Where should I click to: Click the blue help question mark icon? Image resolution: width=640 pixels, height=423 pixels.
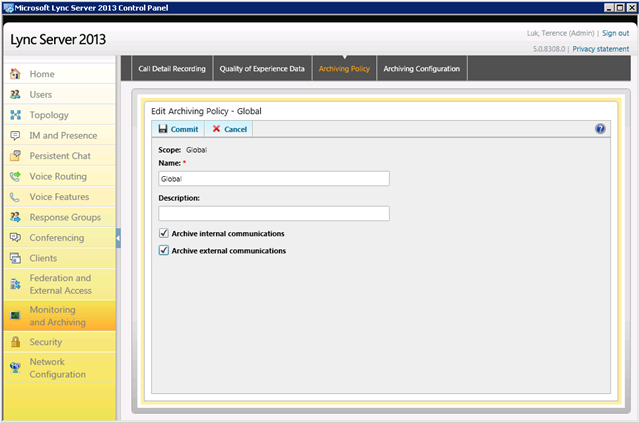[x=600, y=129]
